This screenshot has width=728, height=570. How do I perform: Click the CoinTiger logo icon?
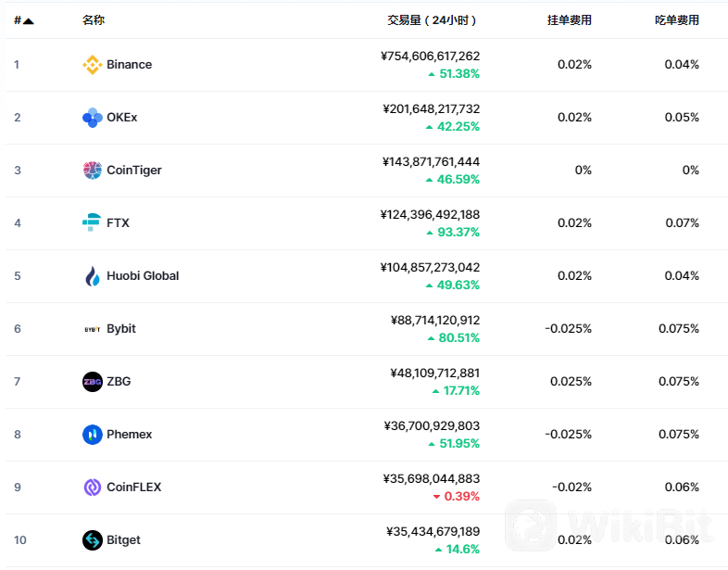pos(93,170)
